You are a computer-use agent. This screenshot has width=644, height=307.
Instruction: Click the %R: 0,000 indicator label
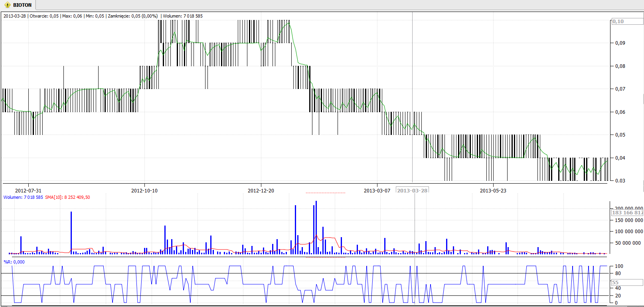14,262
